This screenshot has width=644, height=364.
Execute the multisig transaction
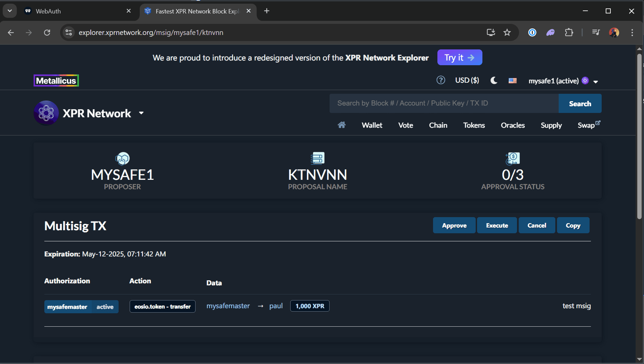[x=497, y=226]
